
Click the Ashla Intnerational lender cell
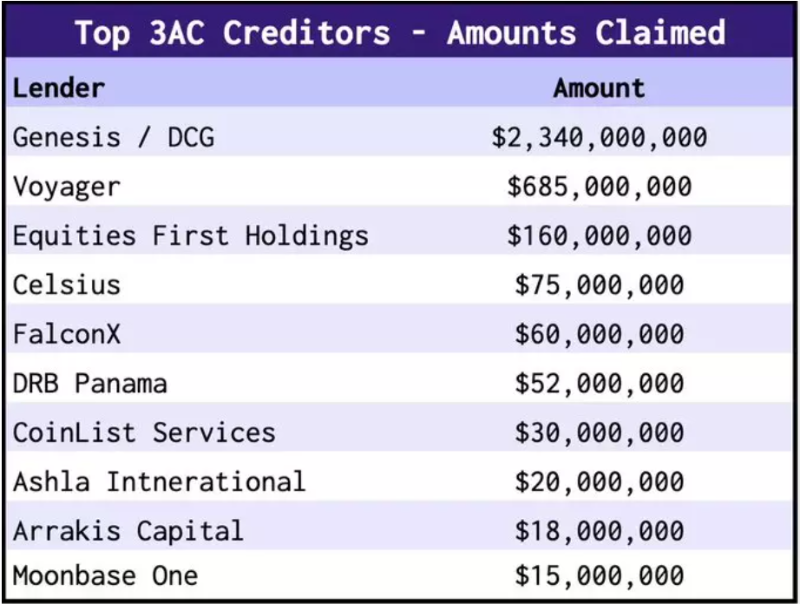click(159, 481)
